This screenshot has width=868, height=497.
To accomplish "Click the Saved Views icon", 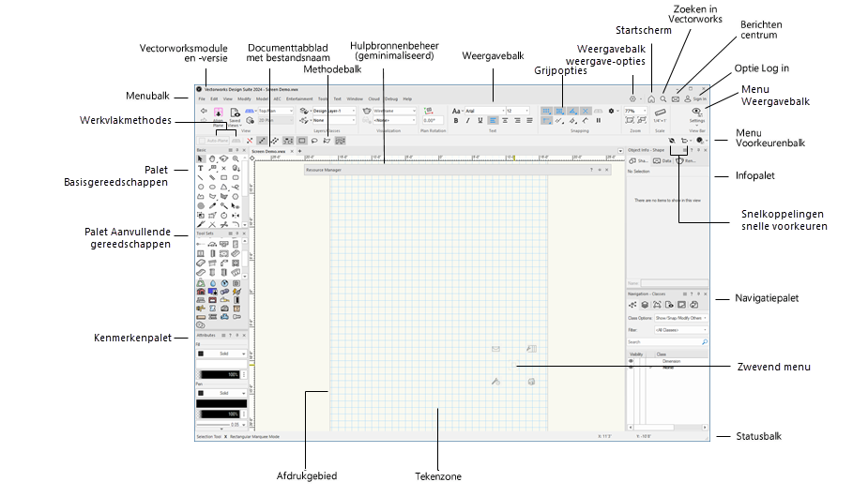I will [x=236, y=113].
